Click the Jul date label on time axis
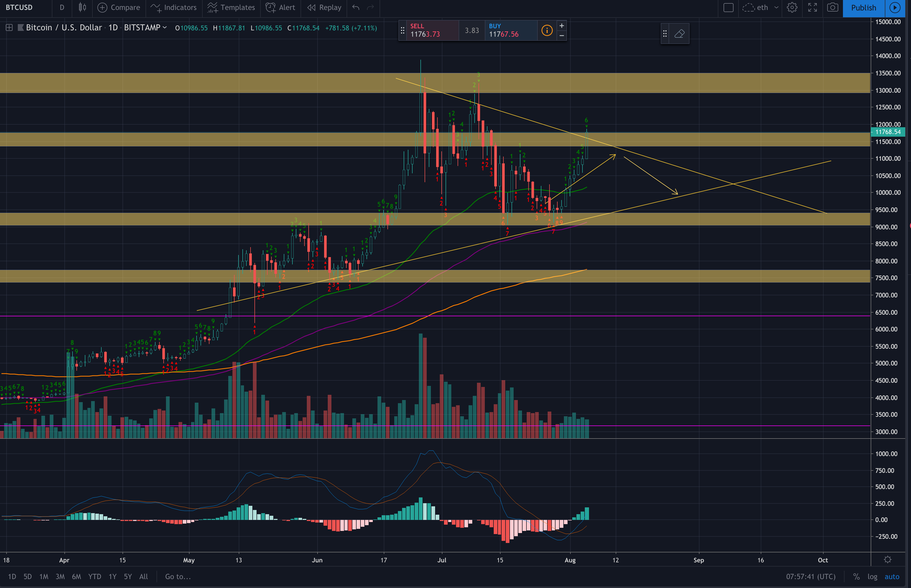The width and height of the screenshot is (911, 588). [x=442, y=560]
